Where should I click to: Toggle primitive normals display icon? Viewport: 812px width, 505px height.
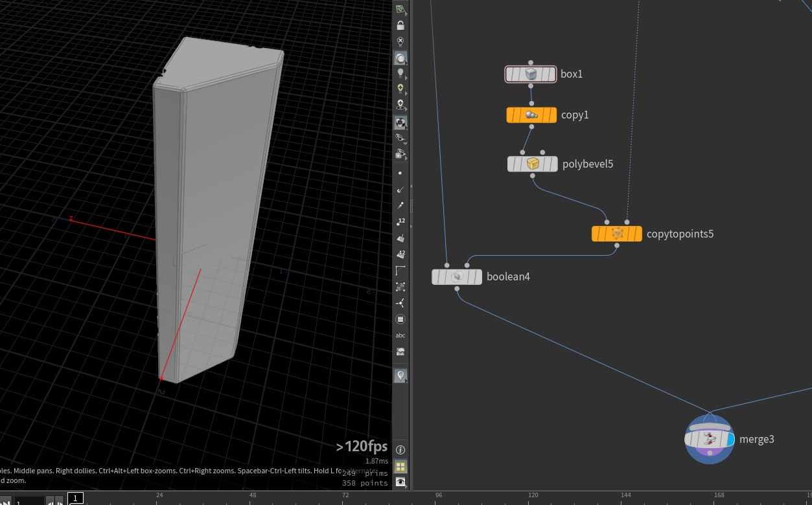[400, 238]
